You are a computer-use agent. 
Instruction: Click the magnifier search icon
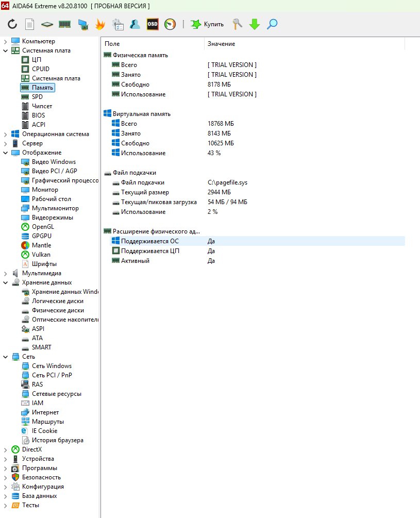point(272,24)
